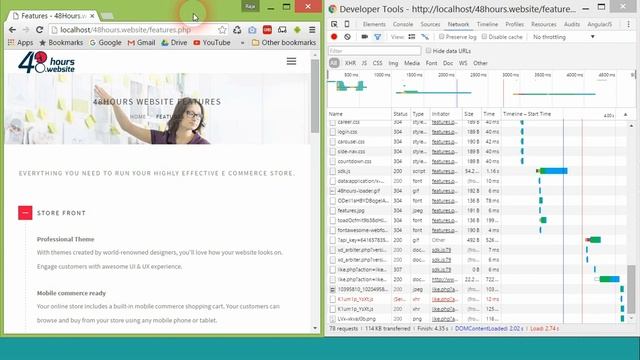The width and height of the screenshot is (640, 360).
Task: Open DevTools more options menu
Action: coord(628,24)
